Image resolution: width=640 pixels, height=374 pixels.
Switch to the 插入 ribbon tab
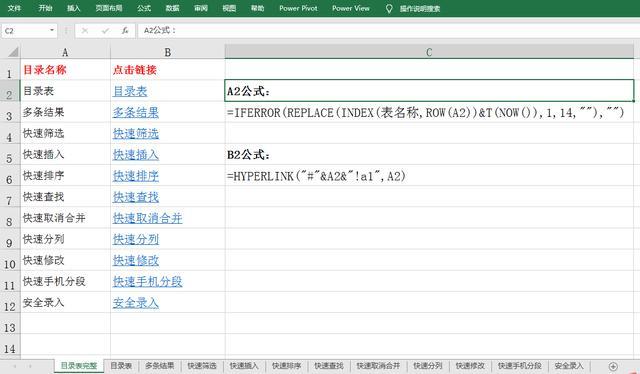coord(73,8)
